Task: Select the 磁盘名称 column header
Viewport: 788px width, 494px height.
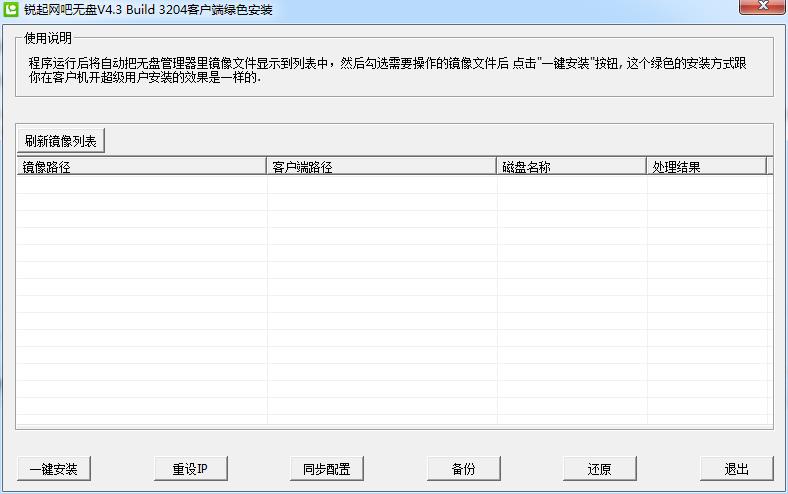Action: (x=571, y=166)
